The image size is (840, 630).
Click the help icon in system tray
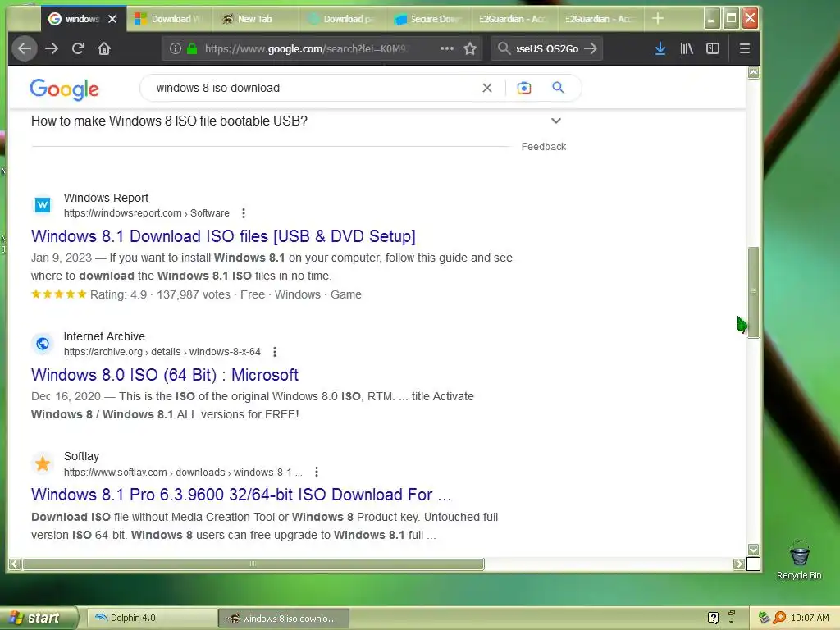tap(713, 619)
